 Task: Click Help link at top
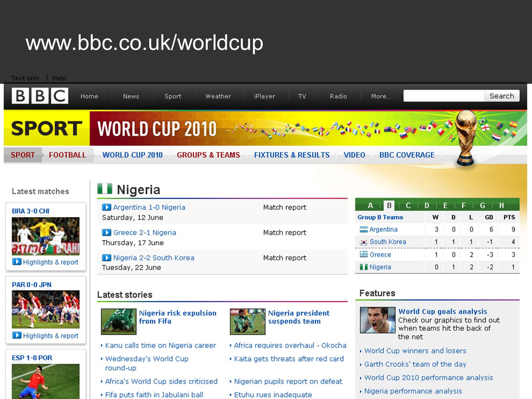pyautogui.click(x=59, y=78)
